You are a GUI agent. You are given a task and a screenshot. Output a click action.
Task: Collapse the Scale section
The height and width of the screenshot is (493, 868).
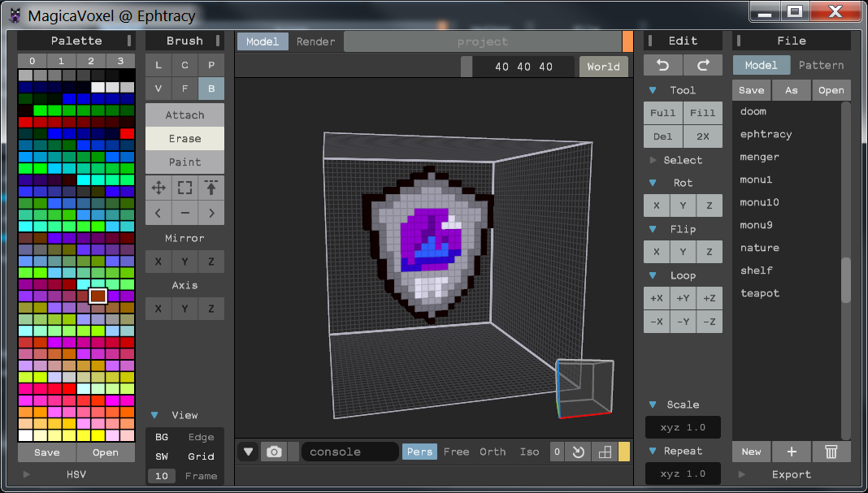[x=653, y=404]
